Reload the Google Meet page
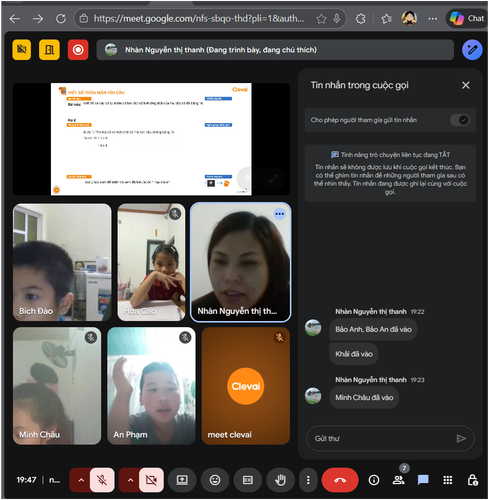Screen dimensions: 489x500 pos(61,19)
